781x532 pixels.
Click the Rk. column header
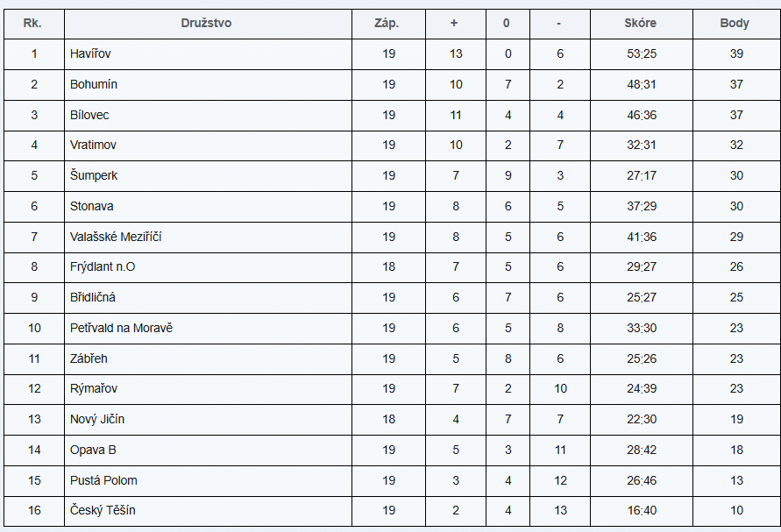[x=34, y=24]
